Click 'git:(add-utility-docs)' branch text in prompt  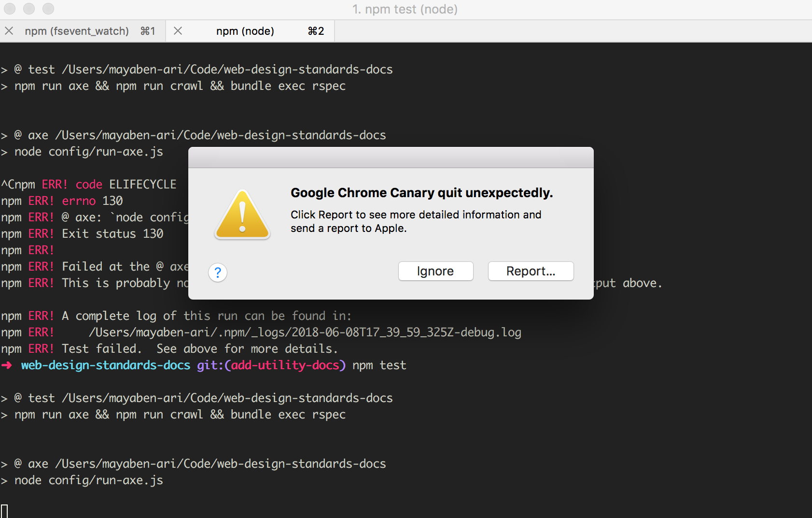point(271,365)
